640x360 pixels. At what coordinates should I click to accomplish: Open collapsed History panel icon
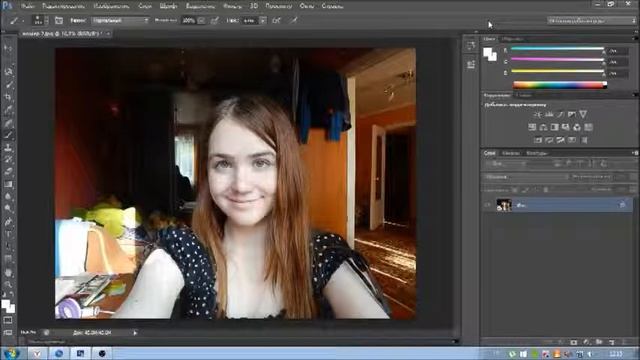click(x=471, y=46)
